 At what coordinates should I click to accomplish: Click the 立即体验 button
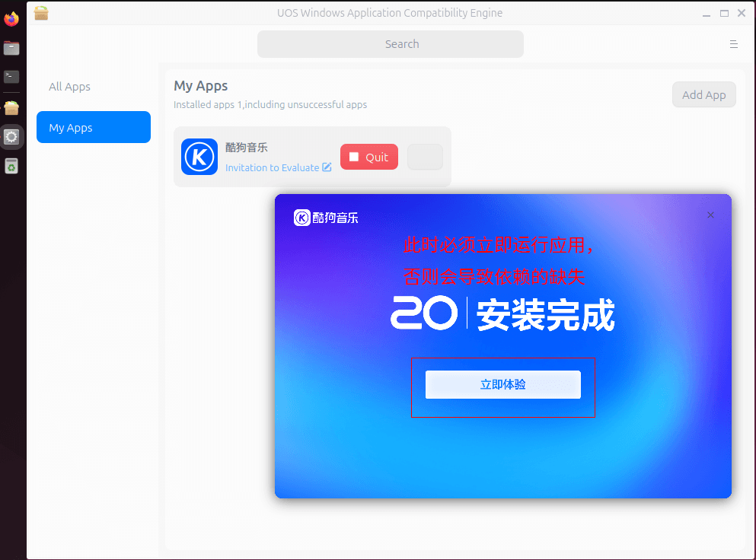(503, 384)
